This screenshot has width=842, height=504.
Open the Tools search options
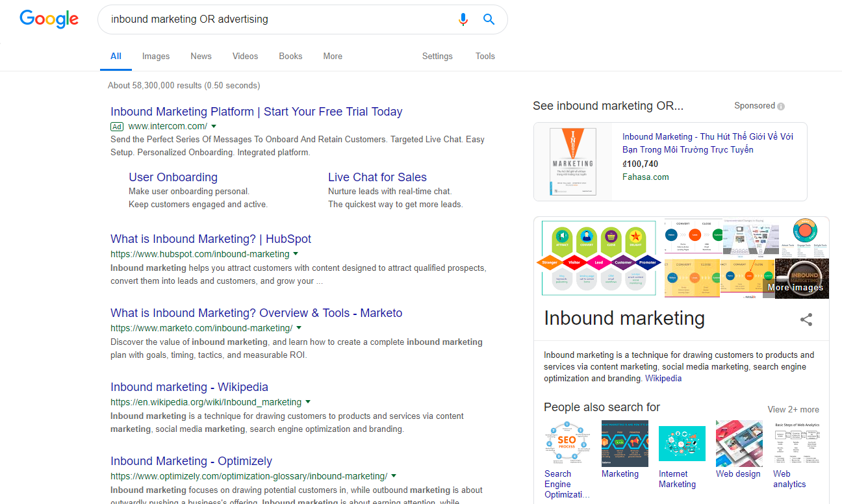485,57
